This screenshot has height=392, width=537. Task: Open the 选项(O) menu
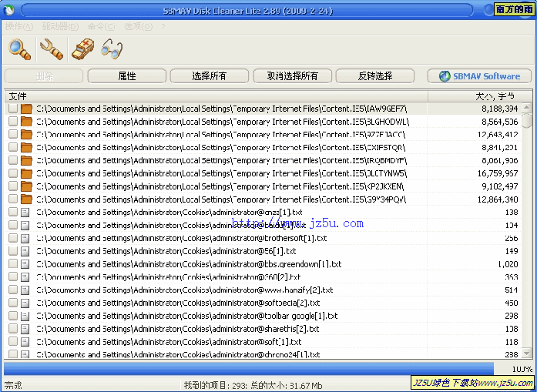[x=138, y=26]
